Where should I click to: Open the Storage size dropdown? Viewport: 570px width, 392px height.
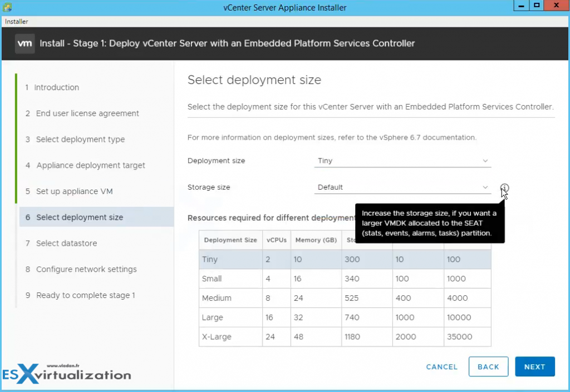click(x=402, y=187)
